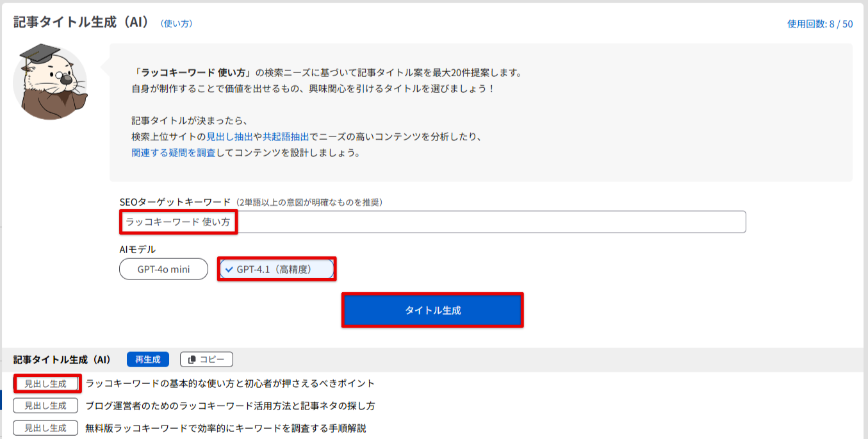This screenshot has width=868, height=439.
Task: Click the otter professor mascot image
Action: point(51,82)
